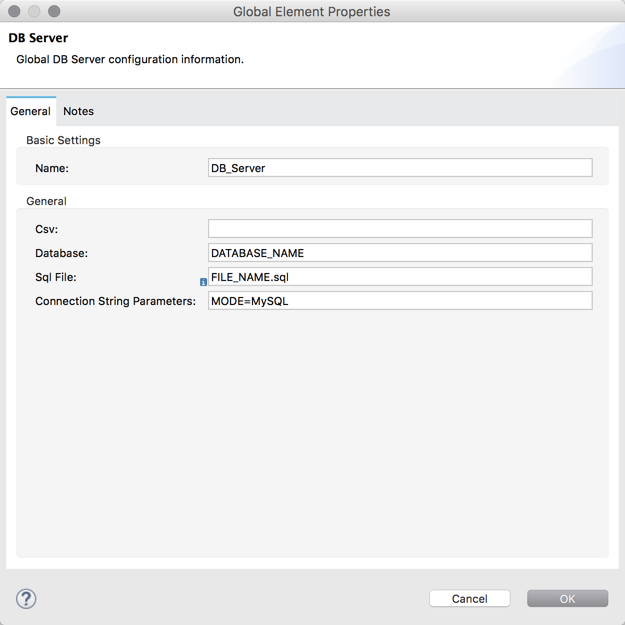Click the bold 'DB Server' heading

[38, 38]
